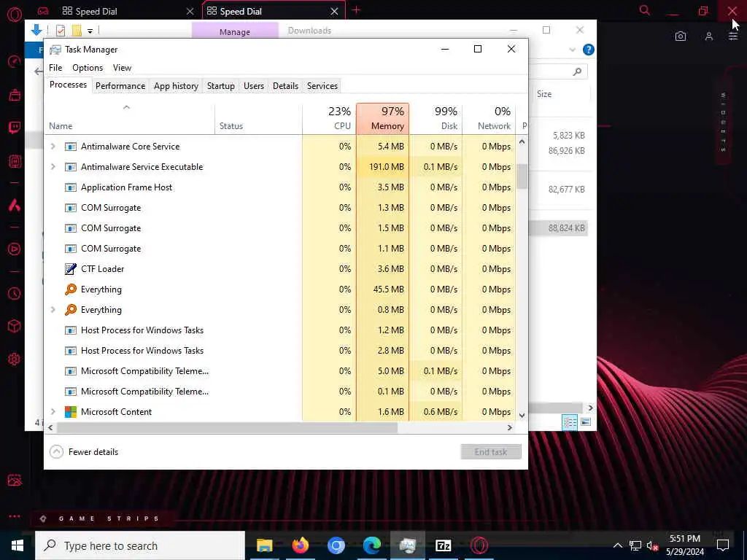This screenshot has height=560, width=747.
Task: Open File Explorer from taskbar
Action: tap(264, 545)
